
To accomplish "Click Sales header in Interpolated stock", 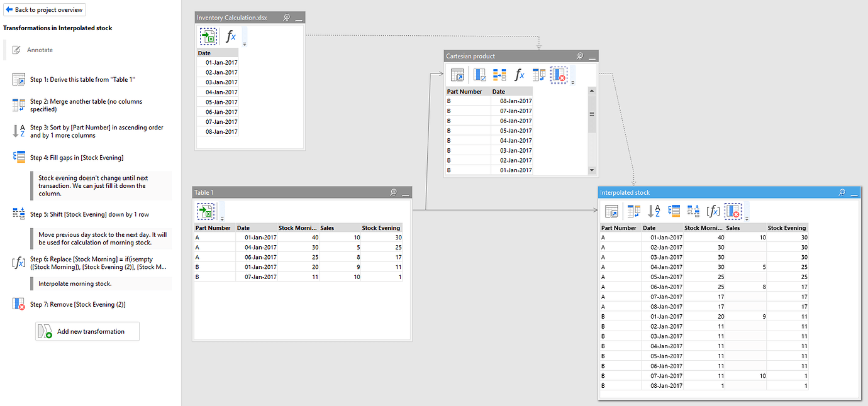I will tap(745, 228).
